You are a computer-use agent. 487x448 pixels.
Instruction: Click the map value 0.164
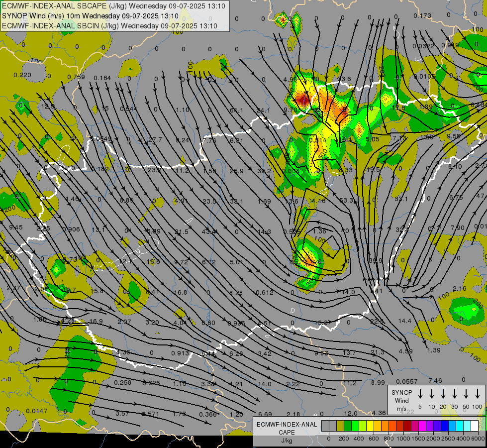point(102,78)
